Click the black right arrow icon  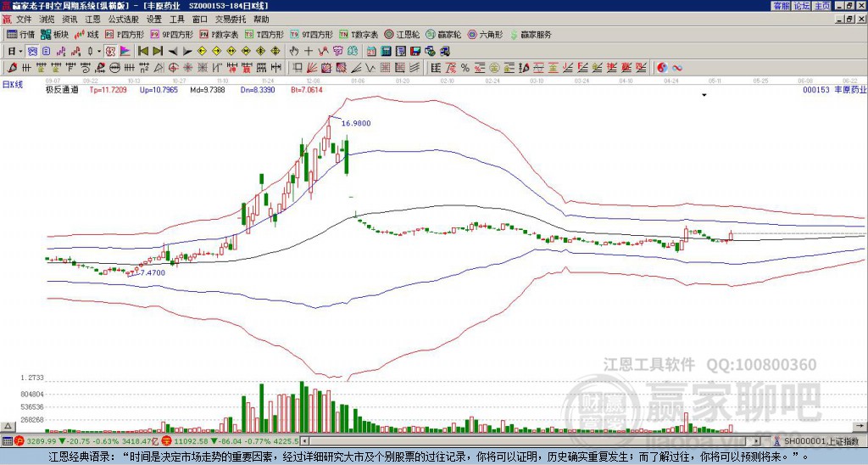[x=187, y=52]
